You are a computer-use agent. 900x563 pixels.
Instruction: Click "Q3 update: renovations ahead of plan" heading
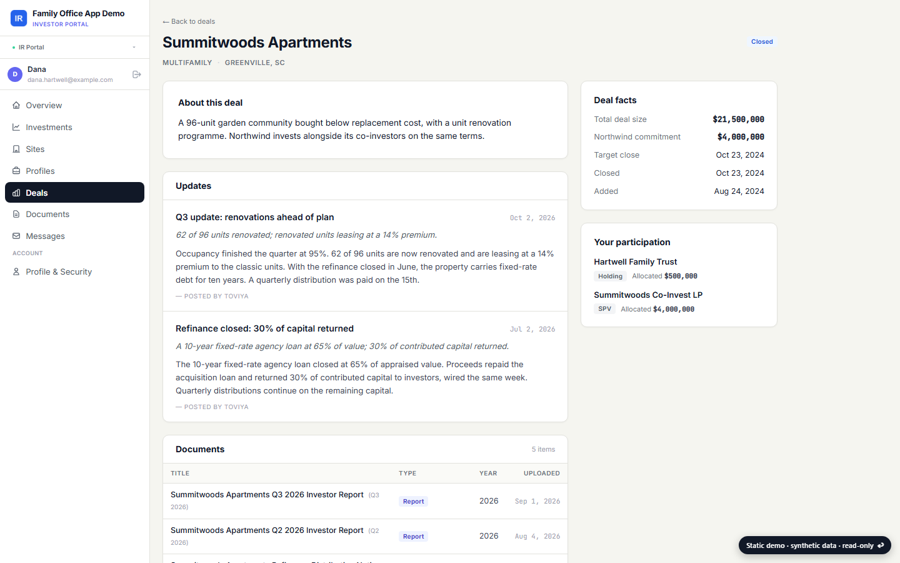[x=255, y=217]
